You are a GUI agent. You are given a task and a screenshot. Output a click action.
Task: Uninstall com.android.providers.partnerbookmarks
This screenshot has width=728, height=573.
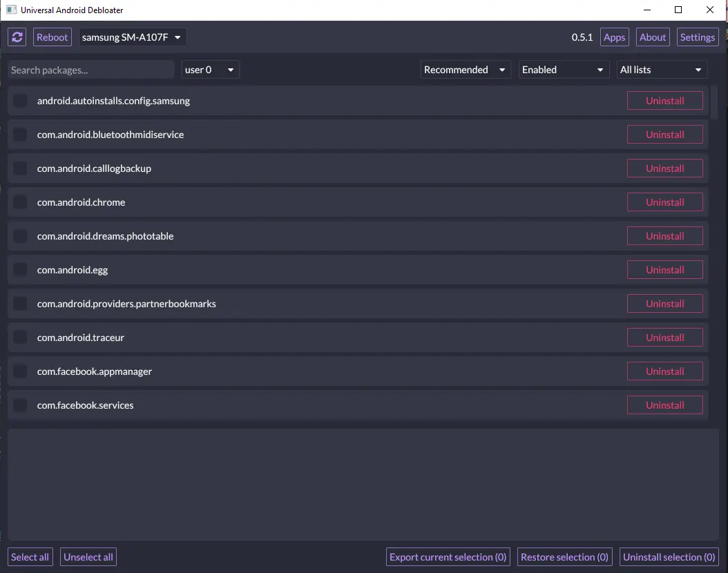(x=665, y=304)
